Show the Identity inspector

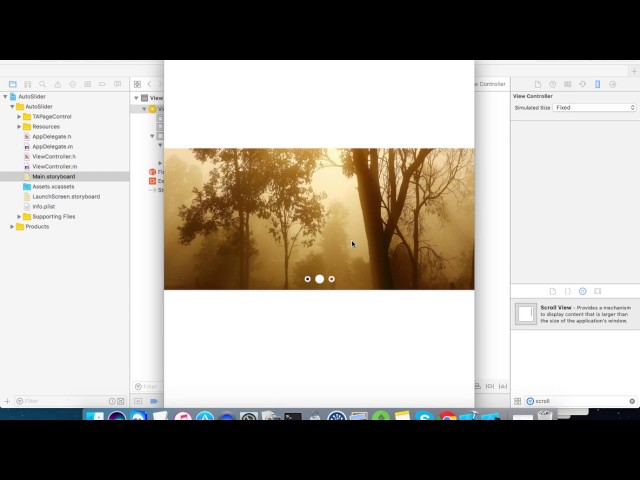567,84
